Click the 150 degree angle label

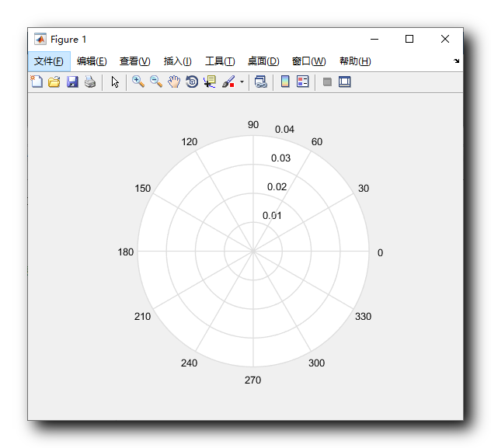click(x=142, y=189)
